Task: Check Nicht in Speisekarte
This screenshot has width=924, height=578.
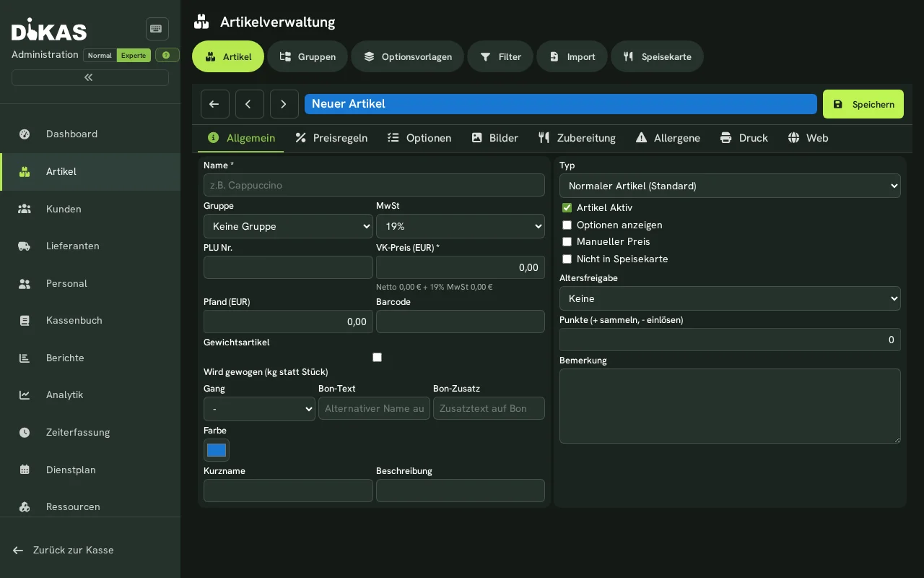Action: [567, 259]
